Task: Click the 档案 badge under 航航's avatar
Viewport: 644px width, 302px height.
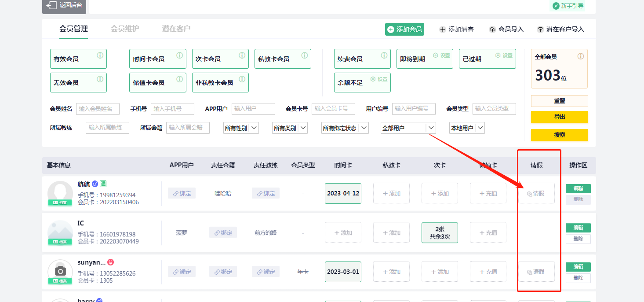Action: pos(60,203)
